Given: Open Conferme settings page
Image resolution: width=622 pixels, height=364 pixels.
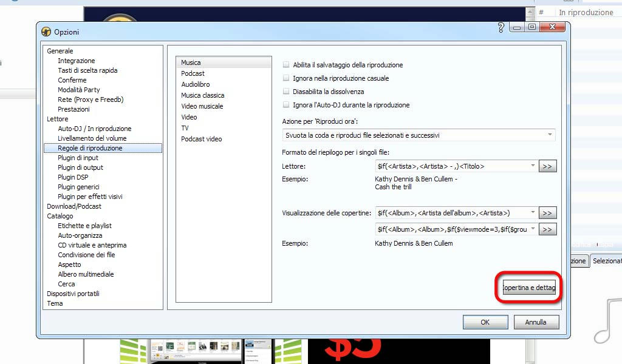Looking at the screenshot, I should click(x=72, y=80).
